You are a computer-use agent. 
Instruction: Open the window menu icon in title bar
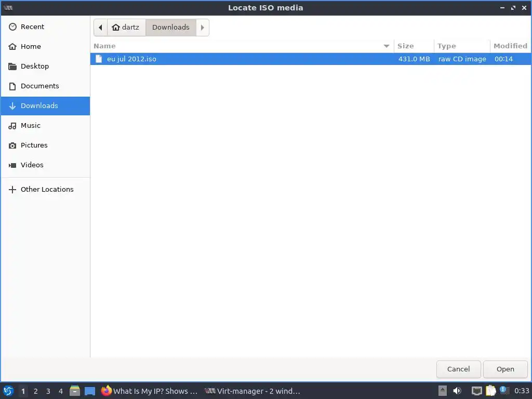click(x=8, y=8)
